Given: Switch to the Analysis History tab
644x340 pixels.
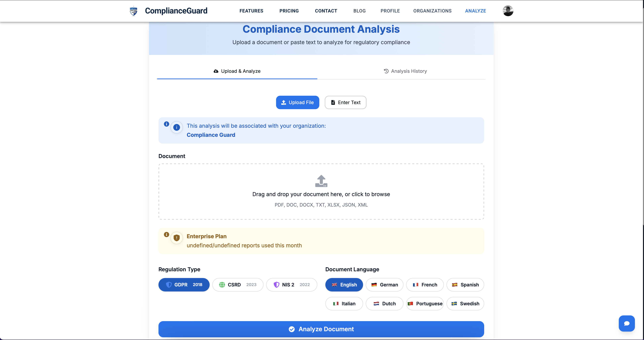Looking at the screenshot, I should click(x=405, y=71).
